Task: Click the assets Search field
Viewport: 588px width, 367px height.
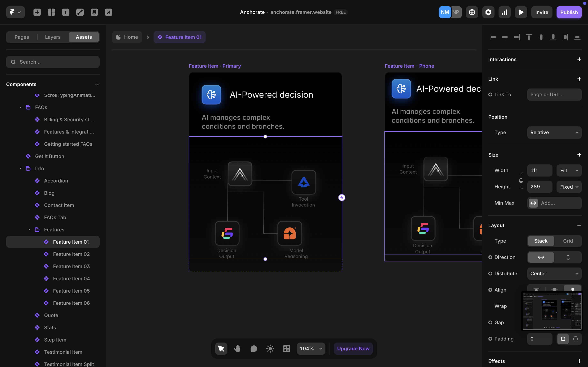Action: (x=53, y=62)
